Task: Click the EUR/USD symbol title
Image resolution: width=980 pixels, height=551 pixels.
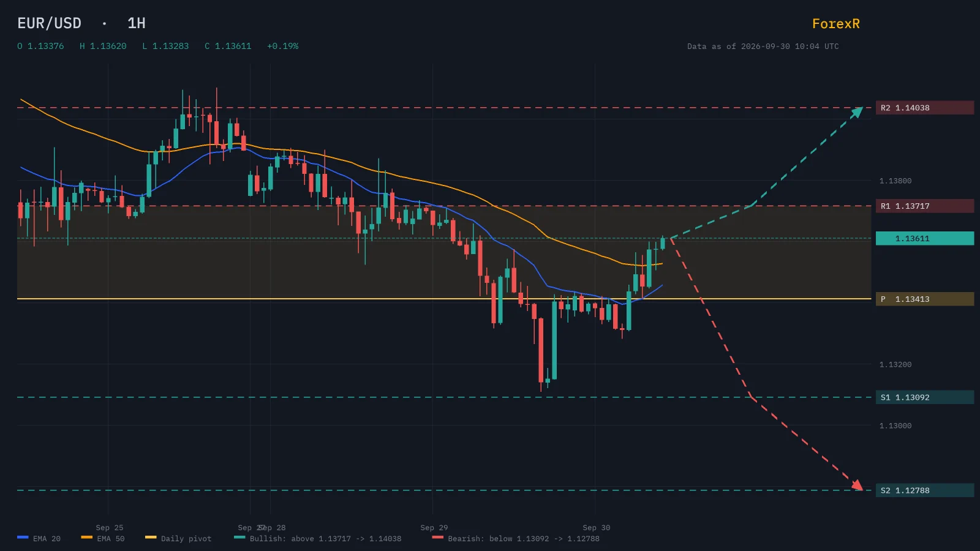Action: tap(49, 23)
